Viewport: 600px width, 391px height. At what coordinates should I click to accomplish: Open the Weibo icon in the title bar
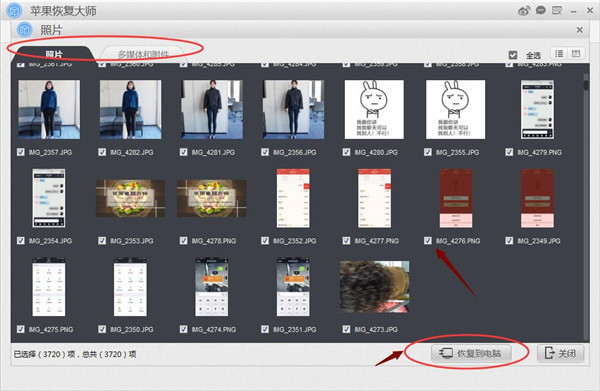(x=524, y=11)
